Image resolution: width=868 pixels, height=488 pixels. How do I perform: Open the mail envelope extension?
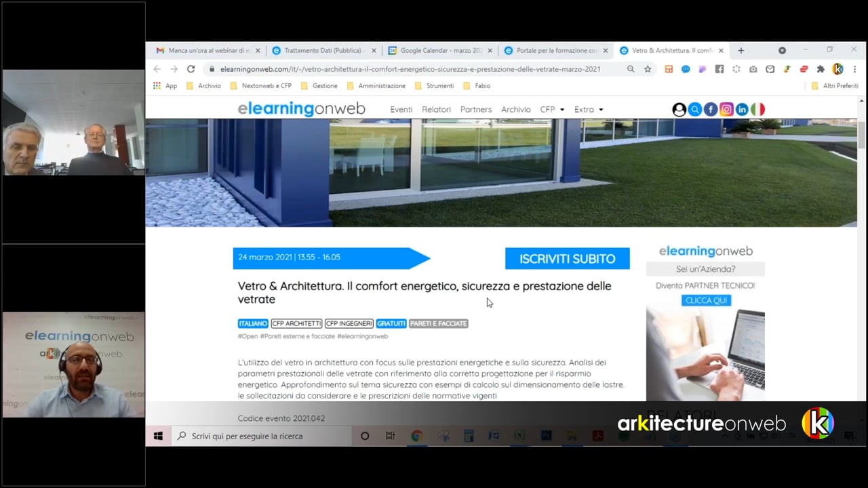point(770,69)
